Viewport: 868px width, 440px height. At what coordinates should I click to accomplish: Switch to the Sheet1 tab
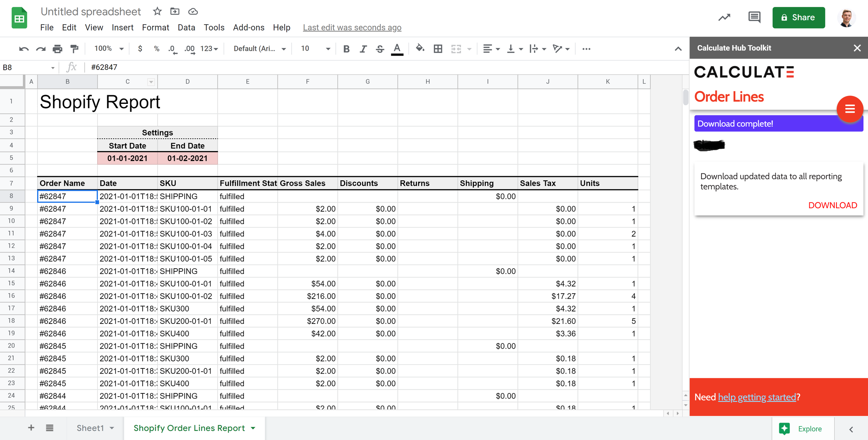[90, 428]
